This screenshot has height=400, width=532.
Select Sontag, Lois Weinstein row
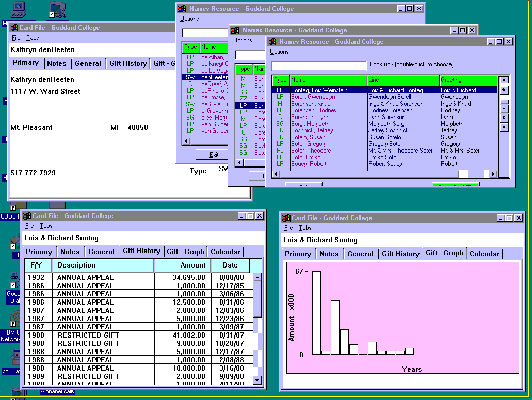(x=385, y=90)
